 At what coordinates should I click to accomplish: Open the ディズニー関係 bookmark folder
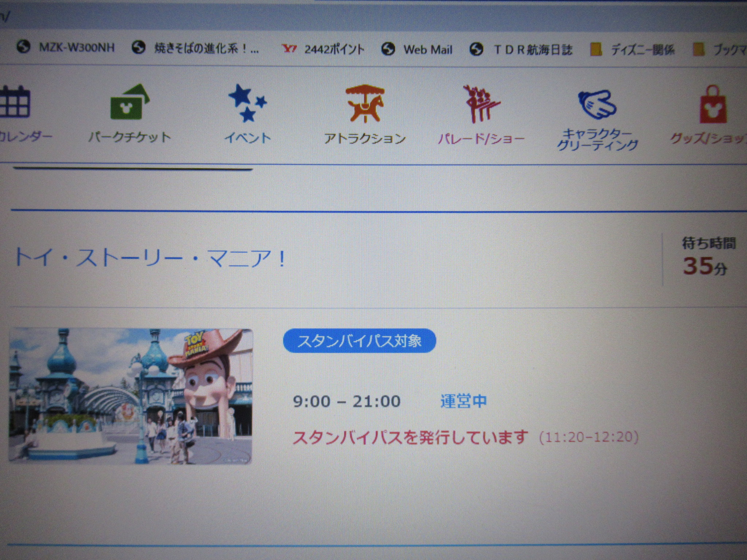point(642,50)
